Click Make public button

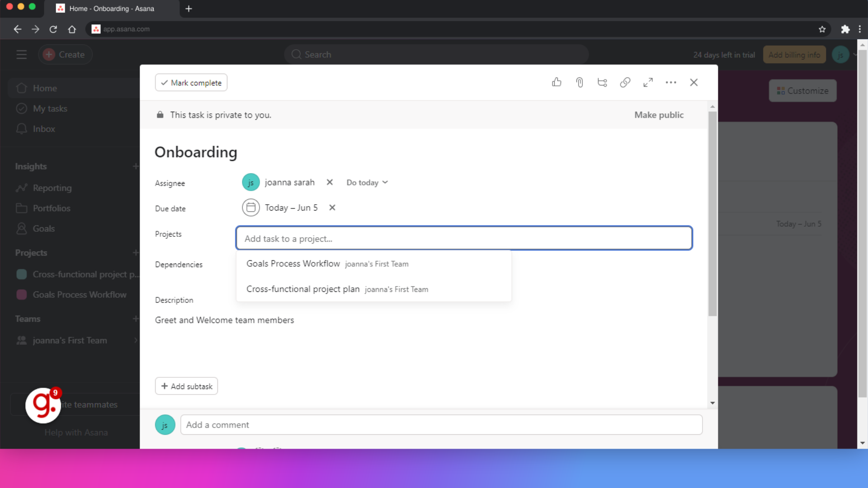tap(659, 114)
